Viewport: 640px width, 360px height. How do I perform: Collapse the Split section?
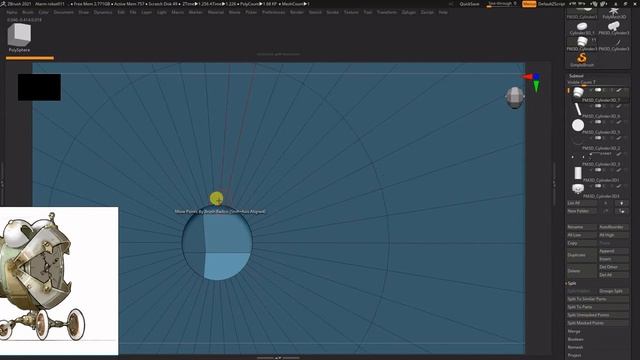[x=572, y=283]
